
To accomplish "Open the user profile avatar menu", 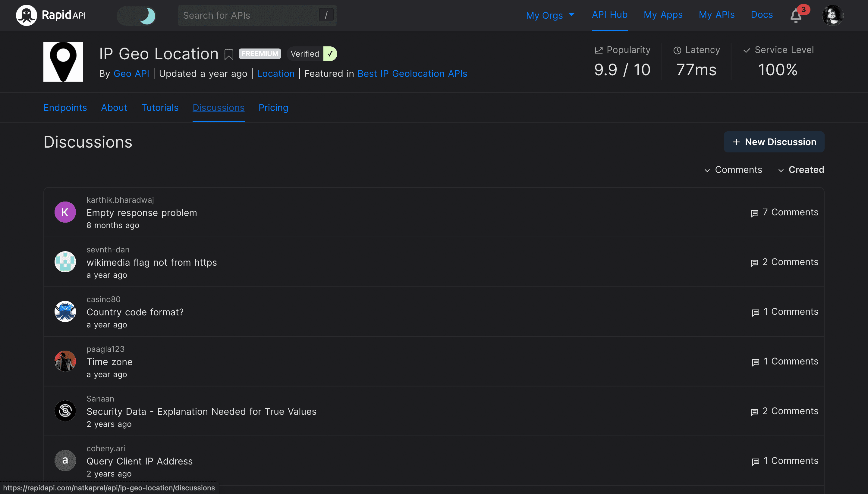I will click(832, 15).
